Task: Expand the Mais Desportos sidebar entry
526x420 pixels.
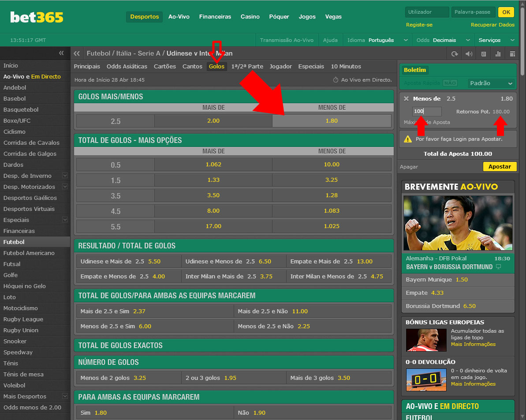Action: point(65,396)
